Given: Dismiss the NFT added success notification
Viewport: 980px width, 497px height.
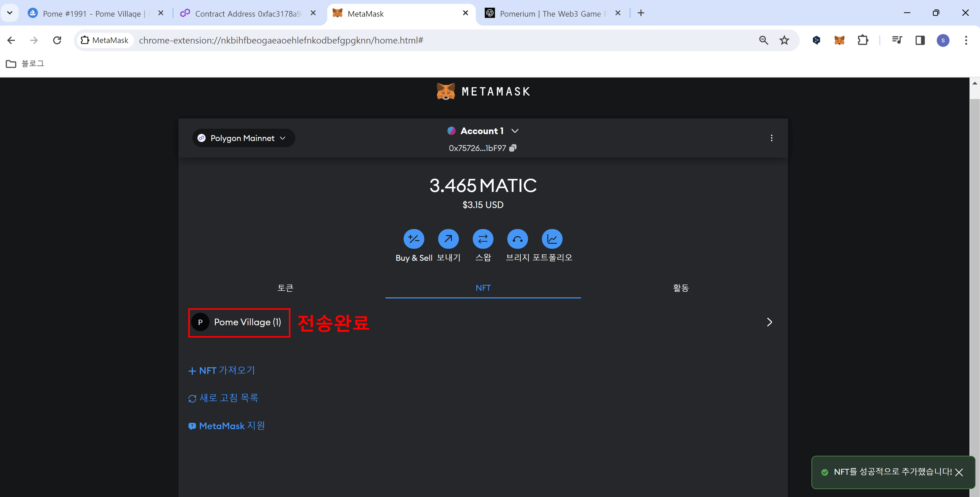Looking at the screenshot, I should click(959, 472).
